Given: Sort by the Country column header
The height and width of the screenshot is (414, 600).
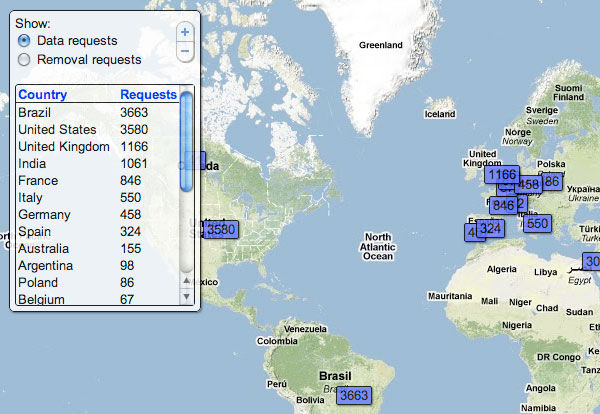Looking at the screenshot, I should click(x=42, y=95).
